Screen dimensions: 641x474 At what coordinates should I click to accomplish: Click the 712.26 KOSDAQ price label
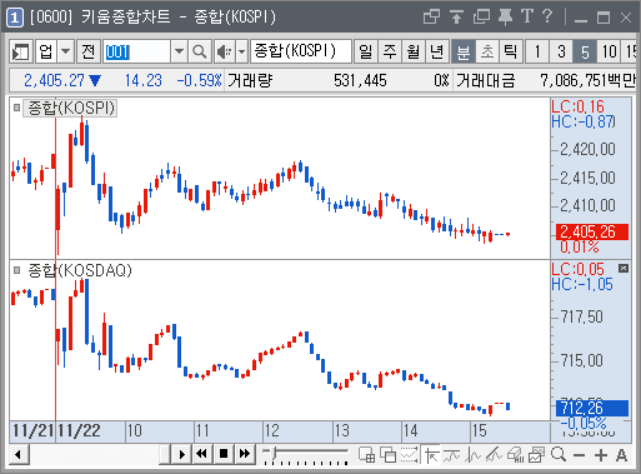(592, 408)
